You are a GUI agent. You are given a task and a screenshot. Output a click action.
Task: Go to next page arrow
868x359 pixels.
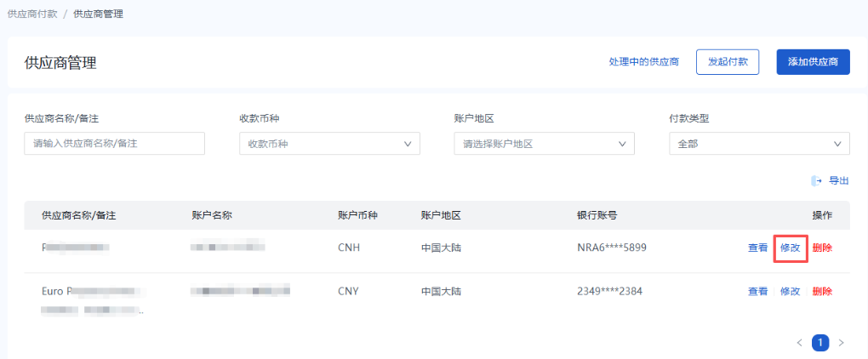pyautogui.click(x=842, y=343)
